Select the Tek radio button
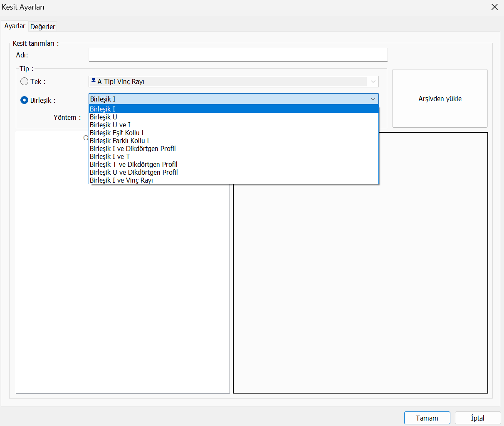504x426 pixels. pos(25,82)
